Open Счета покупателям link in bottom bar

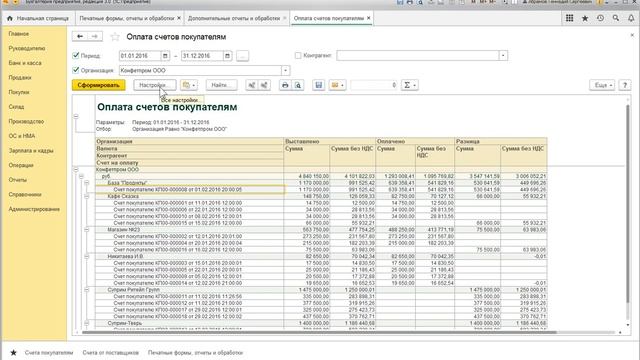(x=49, y=352)
